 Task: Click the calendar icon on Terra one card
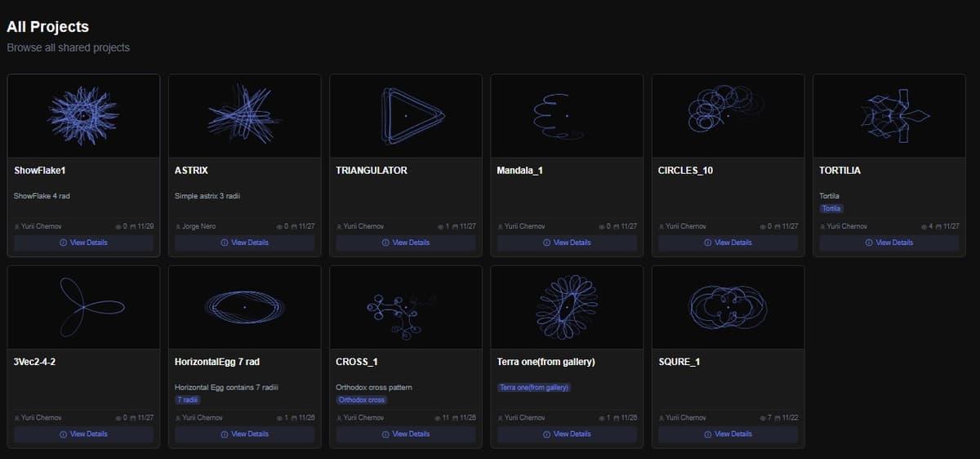[617, 417]
